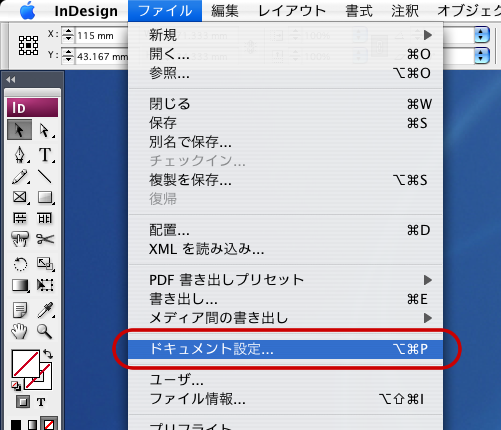The width and height of the screenshot is (501, 430).
Task: Choose XML を読み込み... menu entry
Action: click(286, 249)
